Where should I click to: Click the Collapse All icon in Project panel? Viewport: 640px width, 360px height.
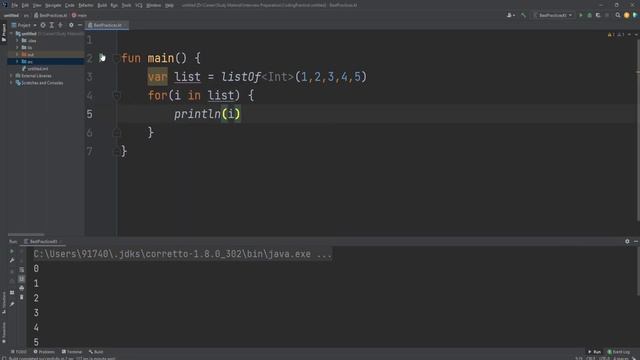point(60,25)
